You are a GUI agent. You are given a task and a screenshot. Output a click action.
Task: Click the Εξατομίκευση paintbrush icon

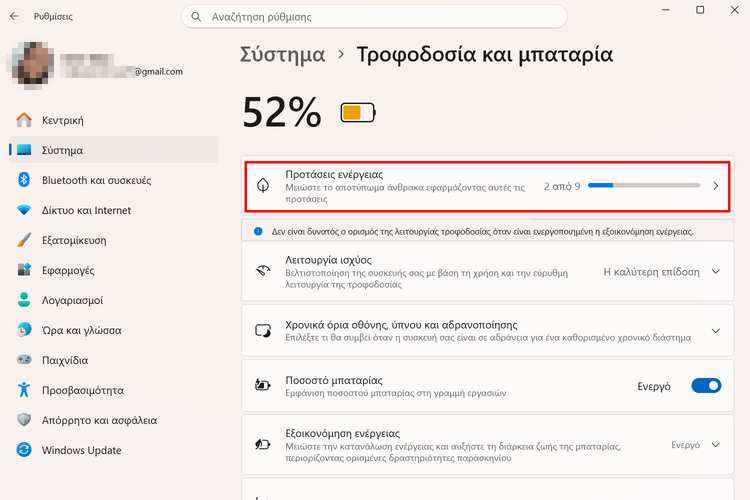[24, 240]
